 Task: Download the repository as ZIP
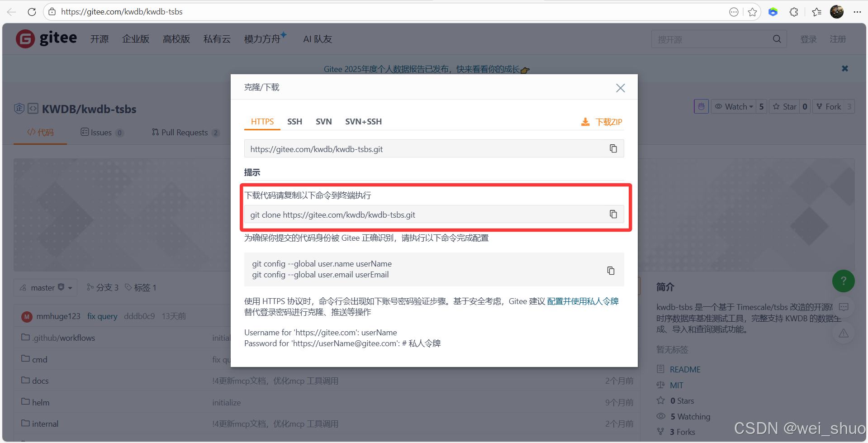coord(602,122)
